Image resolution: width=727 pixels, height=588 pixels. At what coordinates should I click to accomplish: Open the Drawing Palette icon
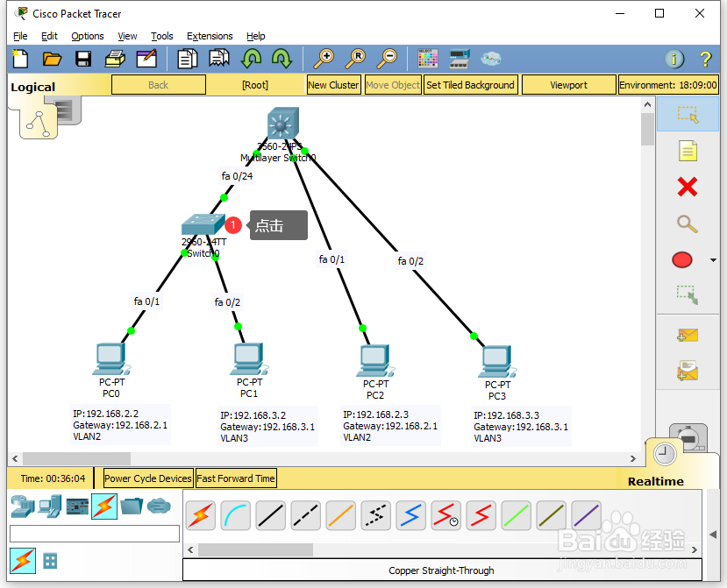click(427, 59)
